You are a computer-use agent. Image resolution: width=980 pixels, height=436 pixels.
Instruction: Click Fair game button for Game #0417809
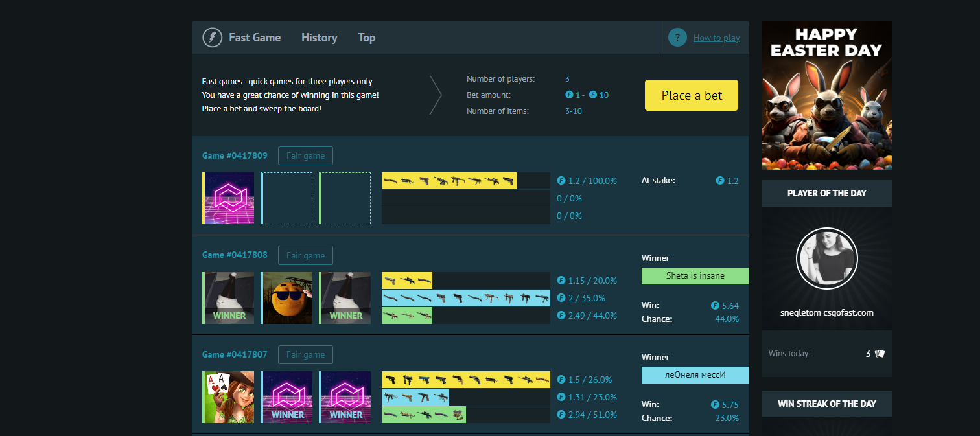(x=305, y=156)
